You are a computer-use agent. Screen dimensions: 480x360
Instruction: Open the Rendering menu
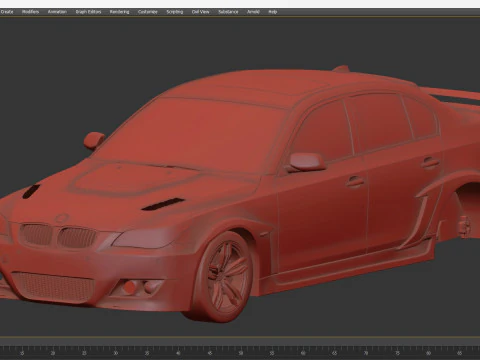119,12
